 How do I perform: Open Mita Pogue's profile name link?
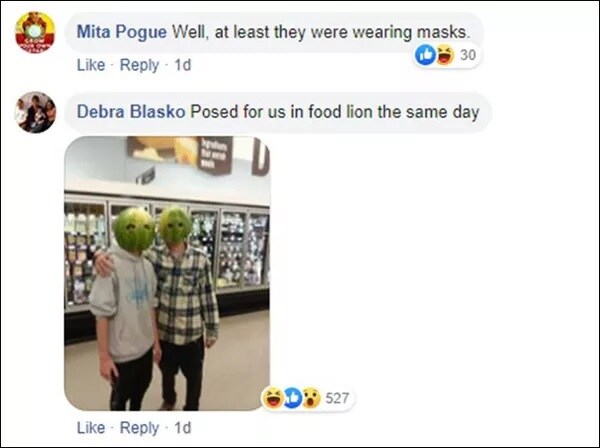(122, 32)
